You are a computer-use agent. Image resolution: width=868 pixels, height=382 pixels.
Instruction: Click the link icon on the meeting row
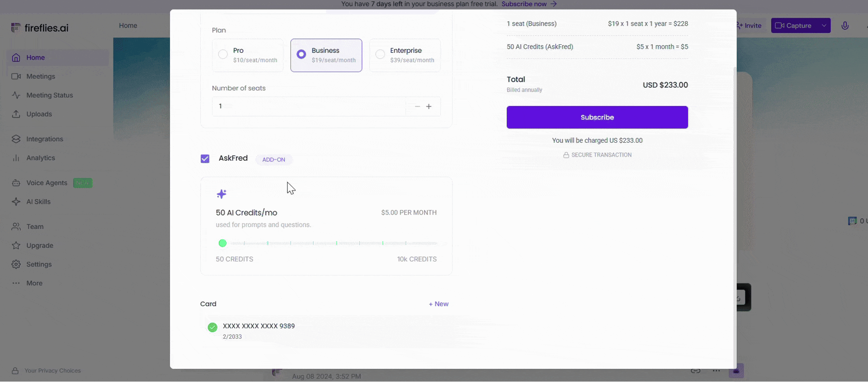point(696,371)
